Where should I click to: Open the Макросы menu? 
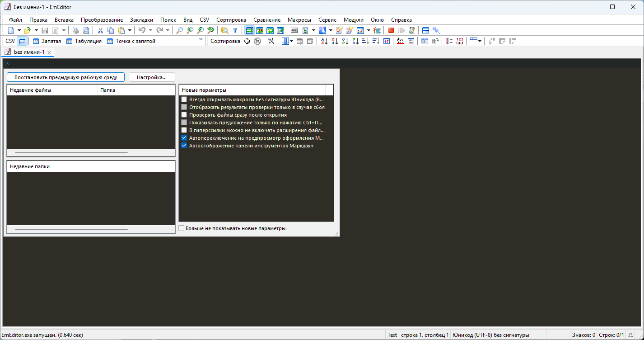(299, 20)
